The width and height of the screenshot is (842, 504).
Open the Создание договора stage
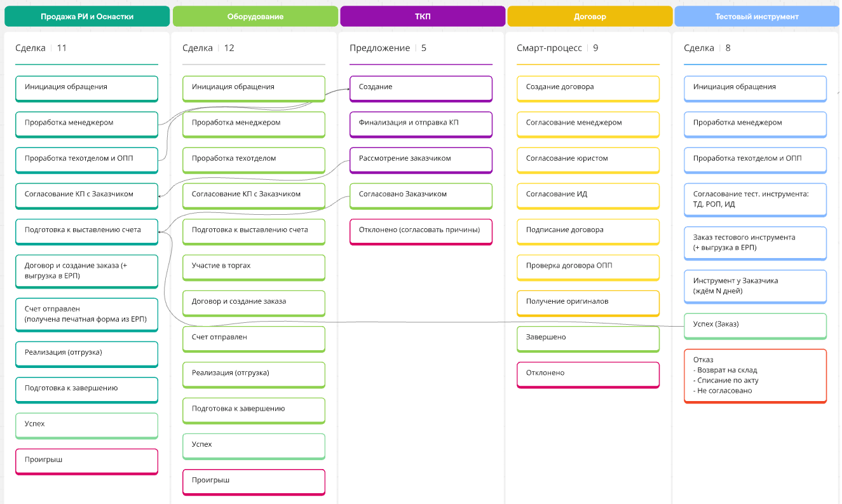click(588, 88)
